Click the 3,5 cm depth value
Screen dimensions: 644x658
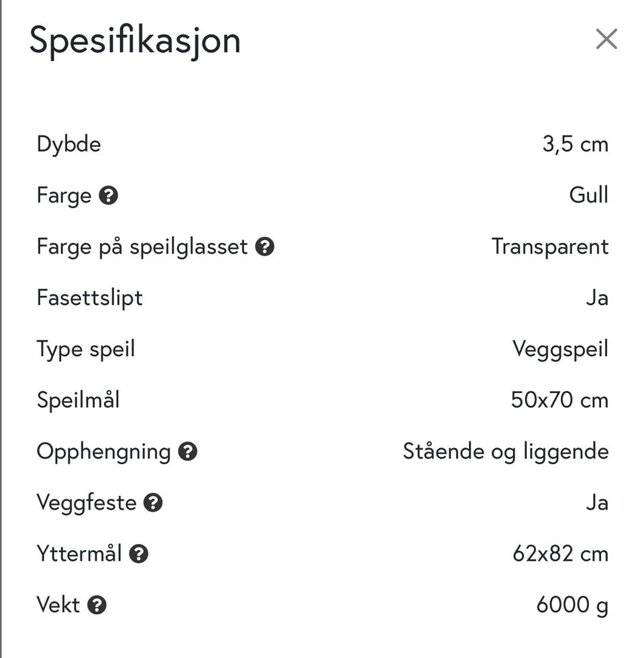(x=575, y=144)
